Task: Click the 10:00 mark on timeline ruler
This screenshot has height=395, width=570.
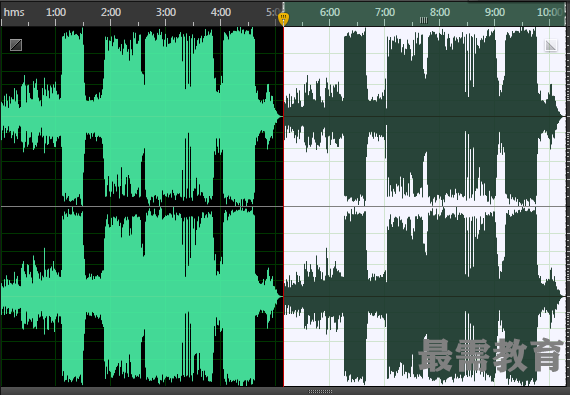Action: coord(550,12)
